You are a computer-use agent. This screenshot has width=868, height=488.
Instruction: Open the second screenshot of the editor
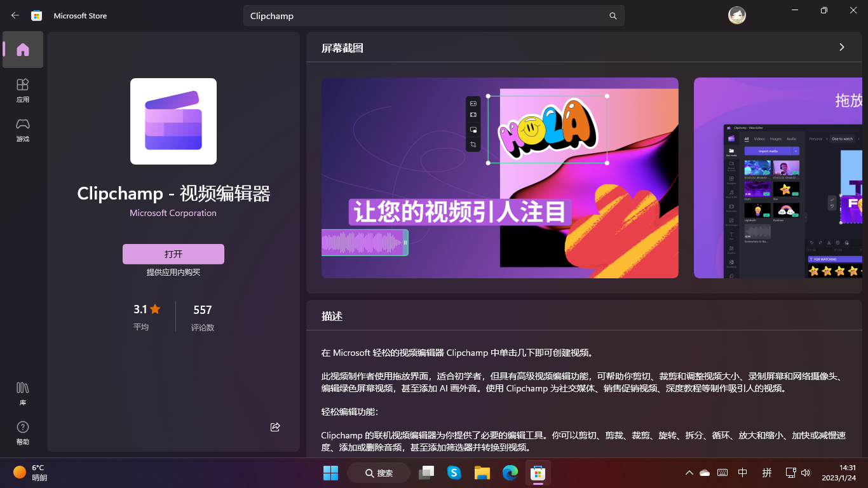(778, 178)
